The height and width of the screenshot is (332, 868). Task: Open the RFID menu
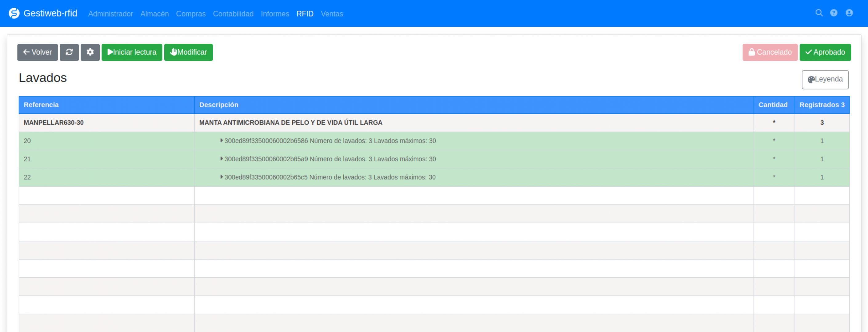tap(305, 14)
